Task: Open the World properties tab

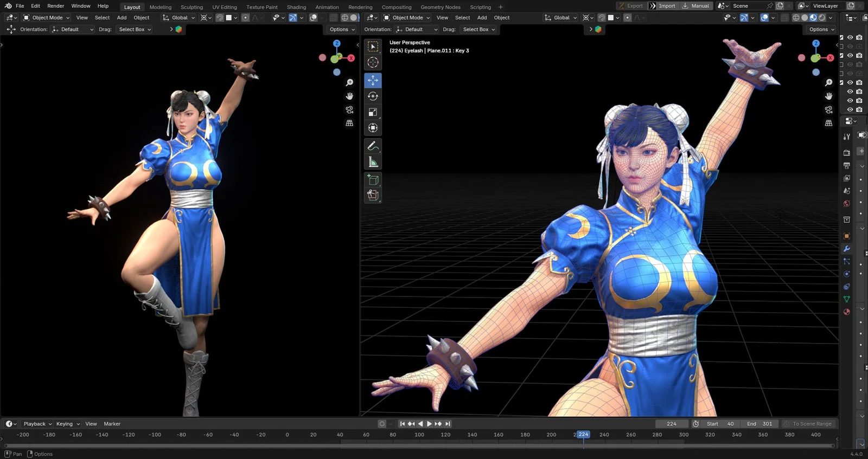Action: pos(846,204)
